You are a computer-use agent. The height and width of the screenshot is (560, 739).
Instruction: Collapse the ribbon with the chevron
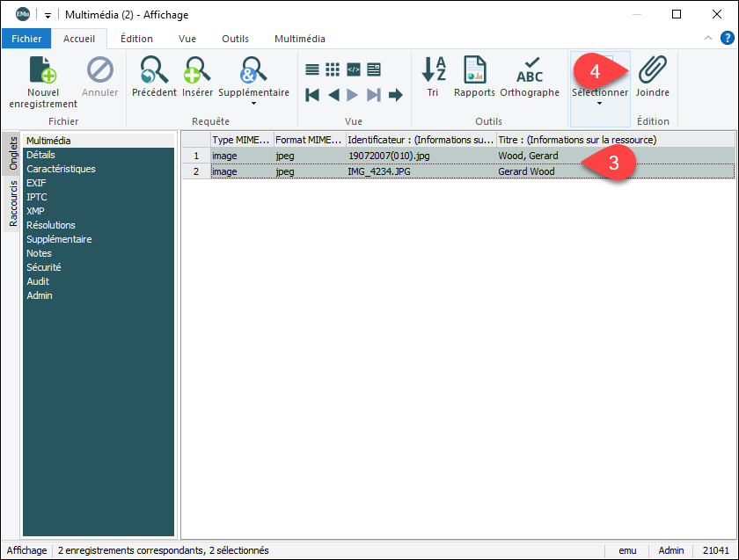pyautogui.click(x=709, y=38)
